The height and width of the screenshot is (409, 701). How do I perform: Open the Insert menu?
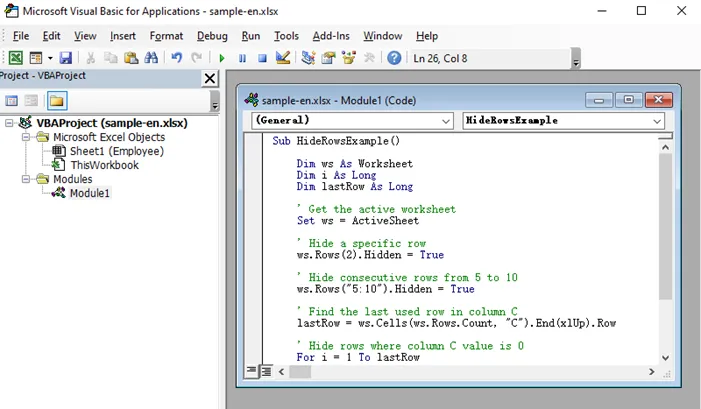tap(122, 36)
